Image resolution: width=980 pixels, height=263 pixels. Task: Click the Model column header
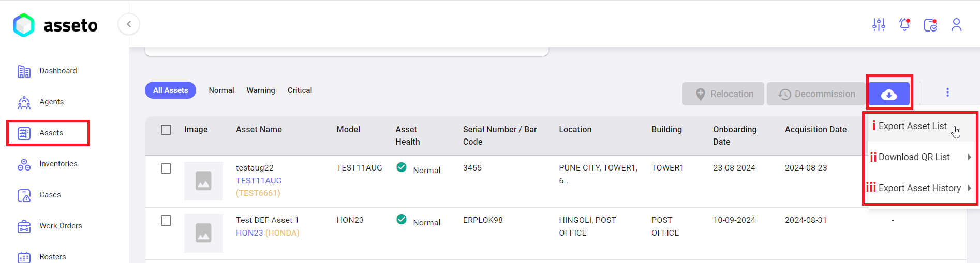pos(348,130)
